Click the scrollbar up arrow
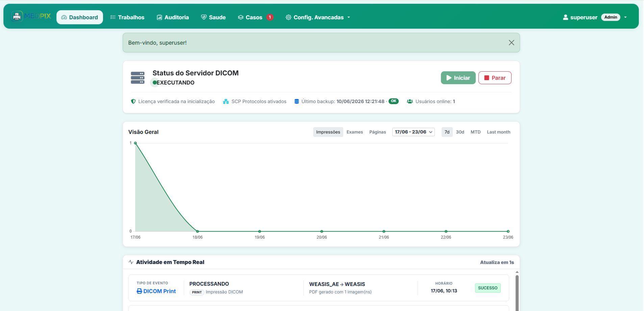 pyautogui.click(x=517, y=272)
